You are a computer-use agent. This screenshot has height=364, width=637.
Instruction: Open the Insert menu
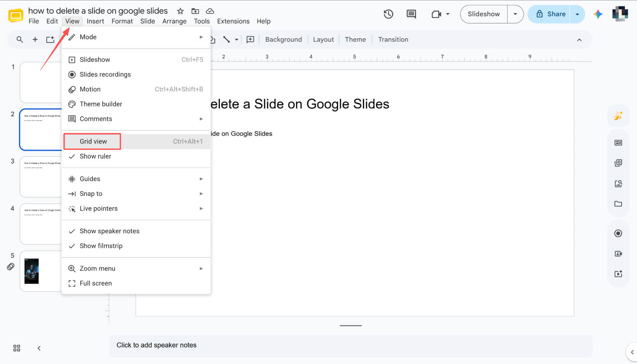95,21
